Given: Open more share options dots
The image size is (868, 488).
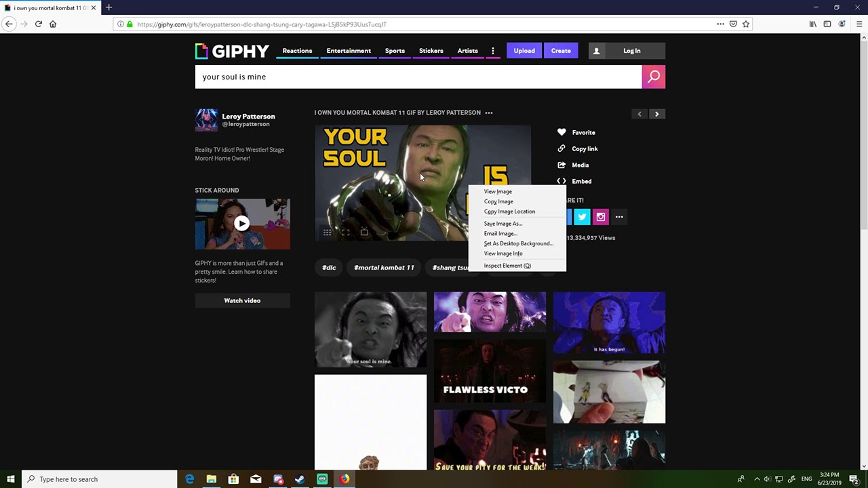Looking at the screenshot, I should pos(619,217).
